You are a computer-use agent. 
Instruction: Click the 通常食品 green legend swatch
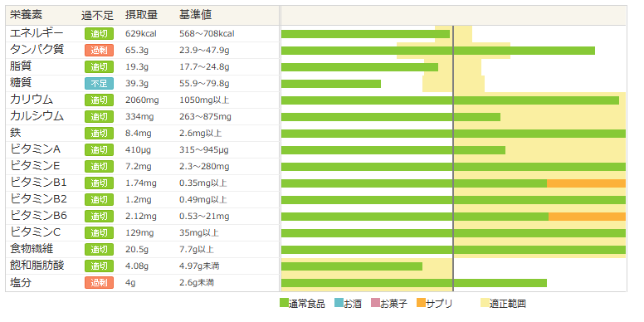pos(284,303)
